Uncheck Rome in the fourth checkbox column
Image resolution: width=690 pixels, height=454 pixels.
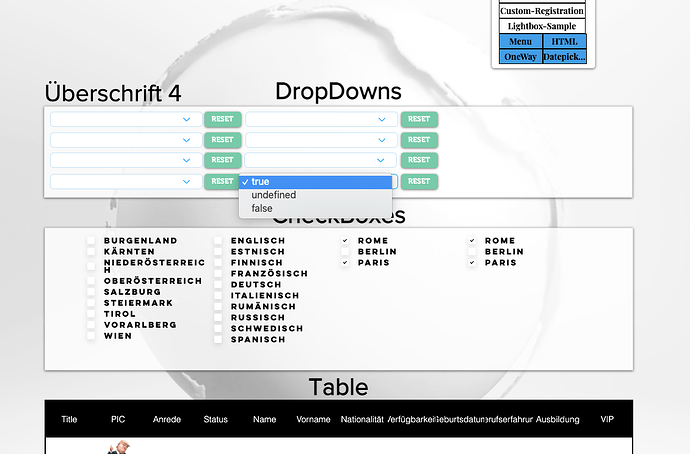pyautogui.click(x=472, y=241)
